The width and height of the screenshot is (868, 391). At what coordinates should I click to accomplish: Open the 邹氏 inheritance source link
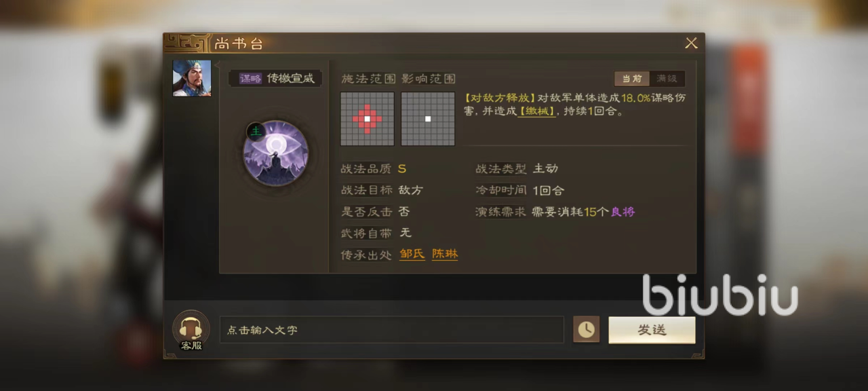coord(412,254)
